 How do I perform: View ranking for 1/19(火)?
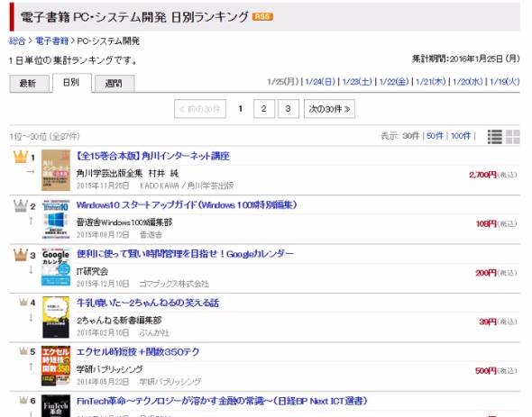pyautogui.click(x=504, y=82)
